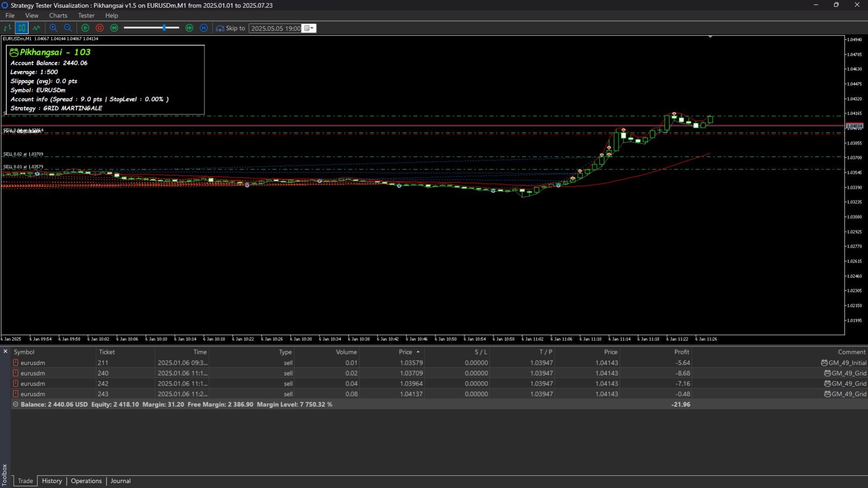The image size is (868, 488).
Task: Edit the skip-to date field 2025.05.05 19:00
Action: 276,28
